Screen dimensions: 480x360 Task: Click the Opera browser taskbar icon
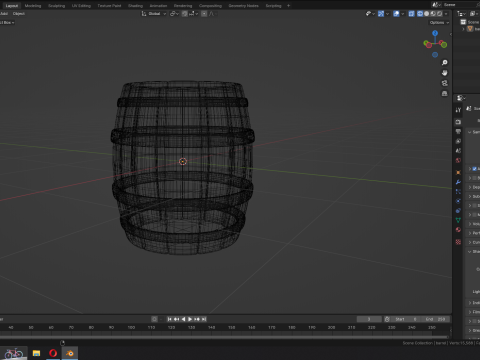click(x=53, y=353)
